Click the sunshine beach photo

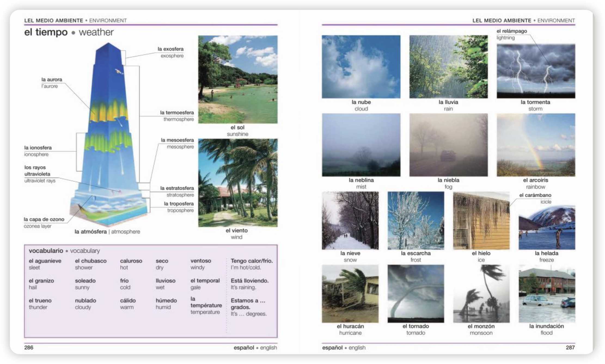tap(238, 79)
